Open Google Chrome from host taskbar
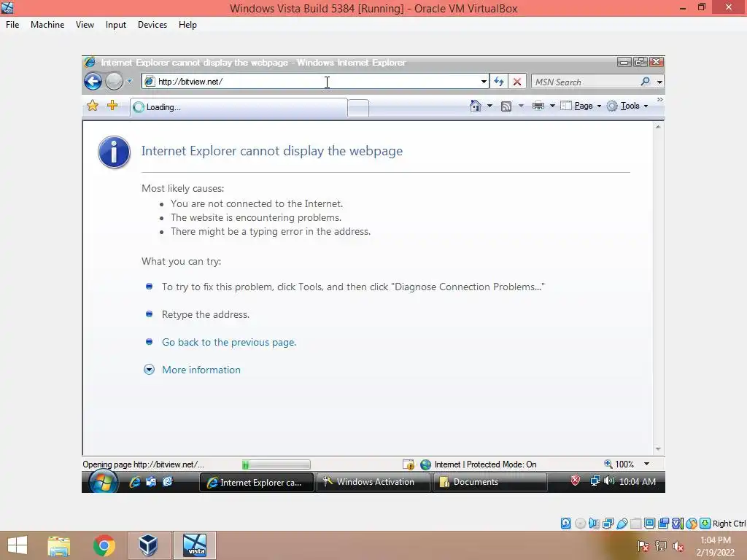This screenshot has width=747, height=560. (x=104, y=545)
